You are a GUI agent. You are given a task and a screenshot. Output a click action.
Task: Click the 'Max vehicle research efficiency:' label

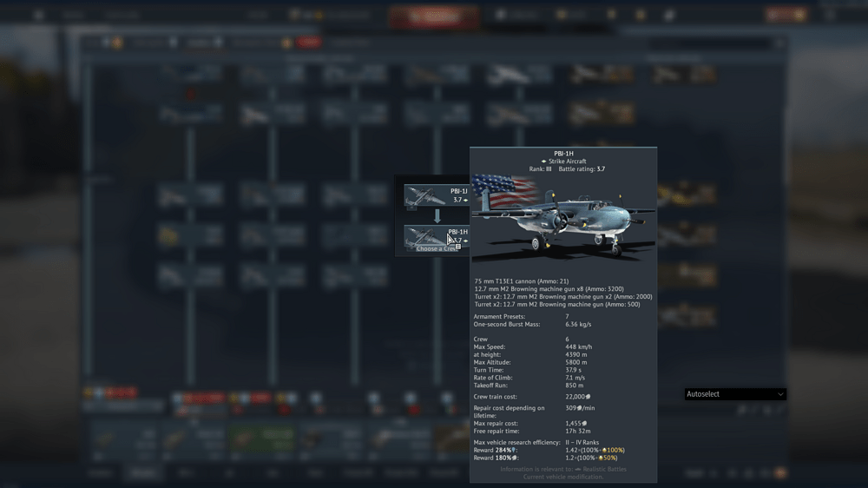[x=517, y=443]
